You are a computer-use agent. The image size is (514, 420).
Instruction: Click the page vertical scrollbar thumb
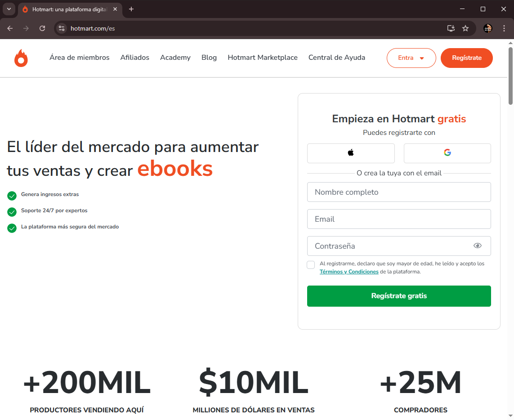pos(510,76)
